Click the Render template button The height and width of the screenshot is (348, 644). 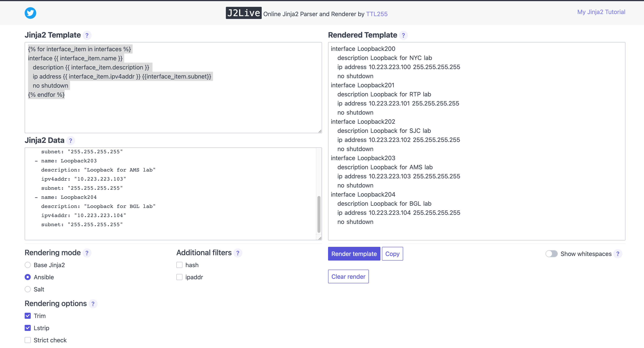(354, 254)
